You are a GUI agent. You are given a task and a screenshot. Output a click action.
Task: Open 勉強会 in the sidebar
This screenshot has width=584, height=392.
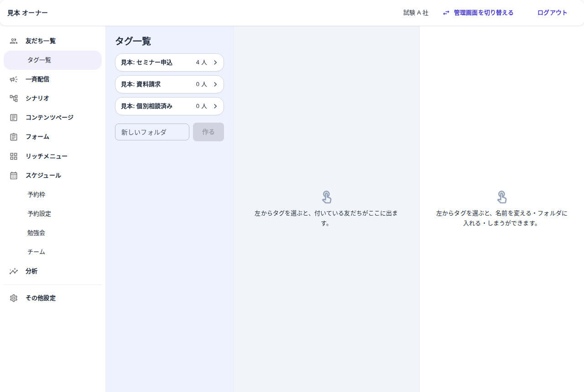52,233
